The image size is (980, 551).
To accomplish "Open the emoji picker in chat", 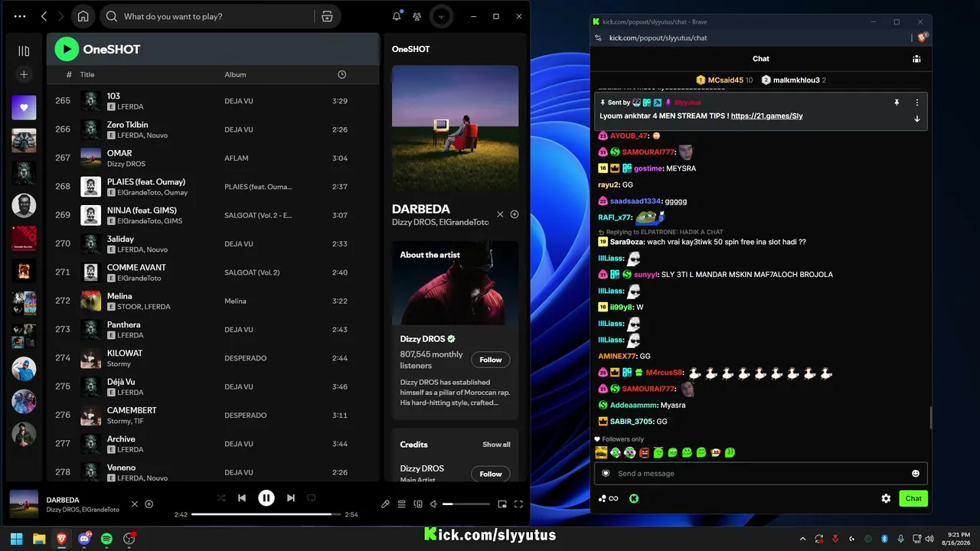I will pyautogui.click(x=915, y=473).
